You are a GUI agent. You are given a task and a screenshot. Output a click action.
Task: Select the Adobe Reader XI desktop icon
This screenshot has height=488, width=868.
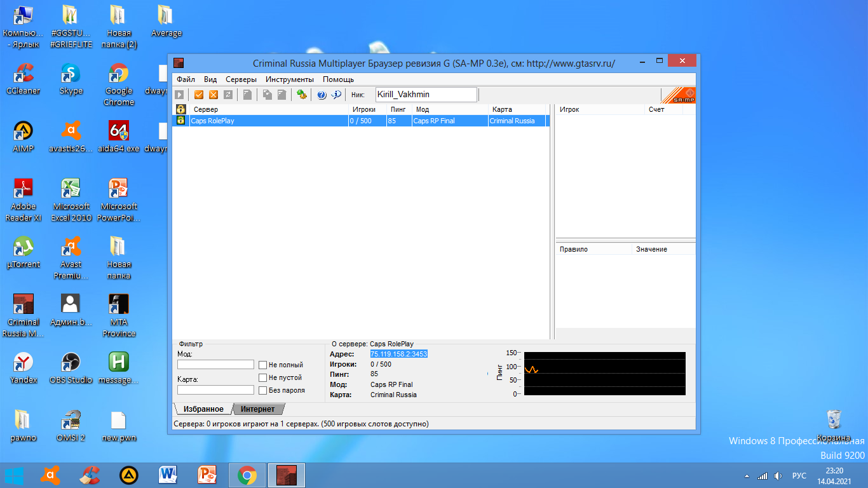pyautogui.click(x=24, y=201)
